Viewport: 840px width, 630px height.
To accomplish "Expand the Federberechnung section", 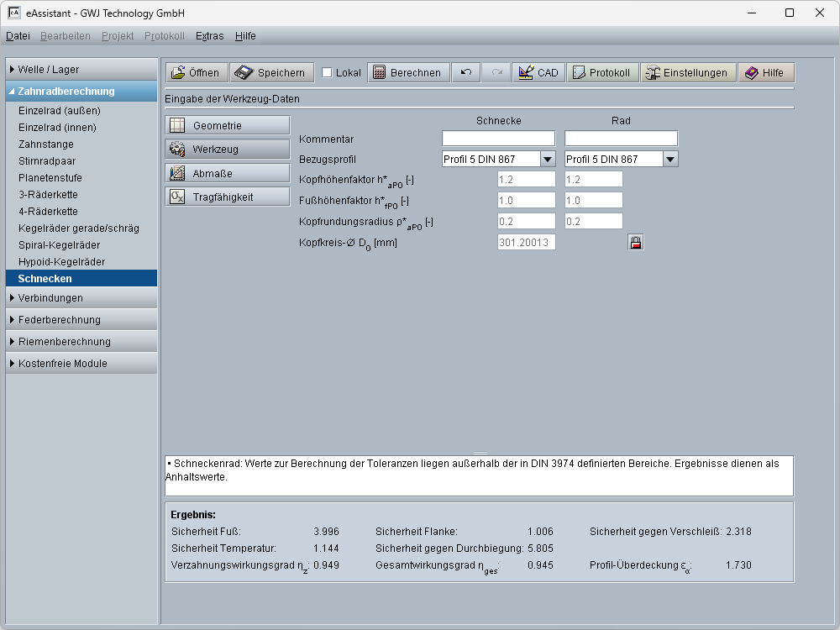I will pos(81,320).
